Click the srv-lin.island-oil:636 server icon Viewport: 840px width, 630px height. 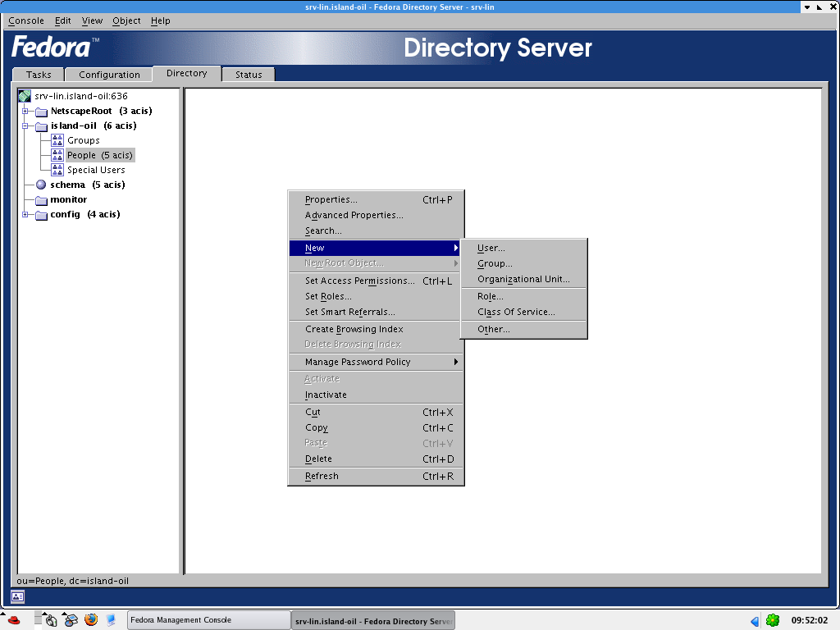[x=25, y=96]
